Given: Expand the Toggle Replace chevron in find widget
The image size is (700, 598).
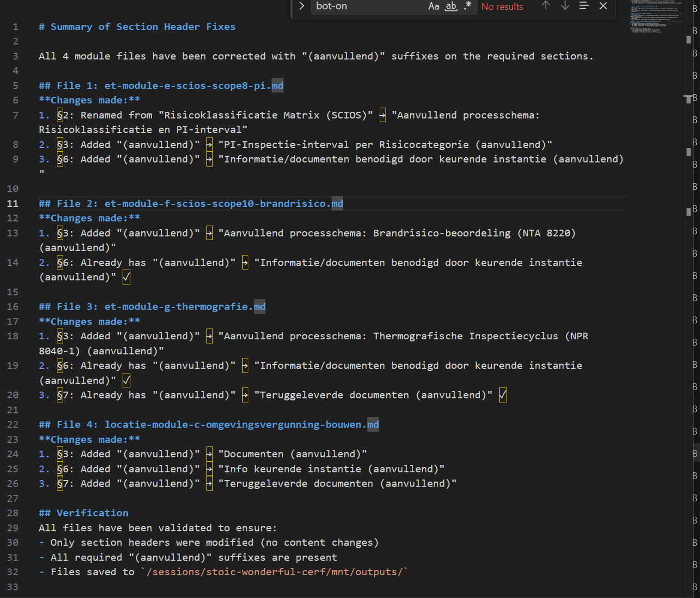Looking at the screenshot, I should (302, 6).
